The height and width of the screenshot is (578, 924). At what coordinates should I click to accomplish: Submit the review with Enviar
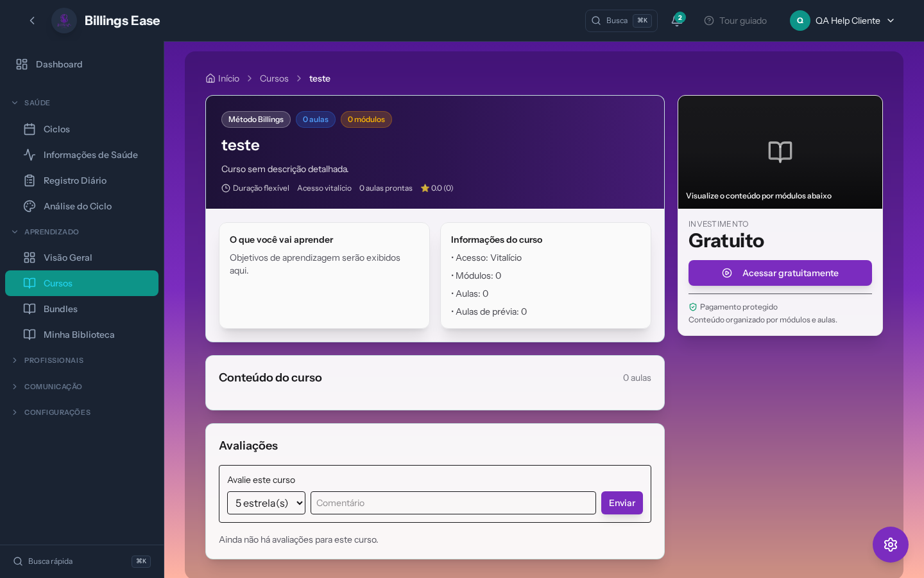(x=621, y=503)
